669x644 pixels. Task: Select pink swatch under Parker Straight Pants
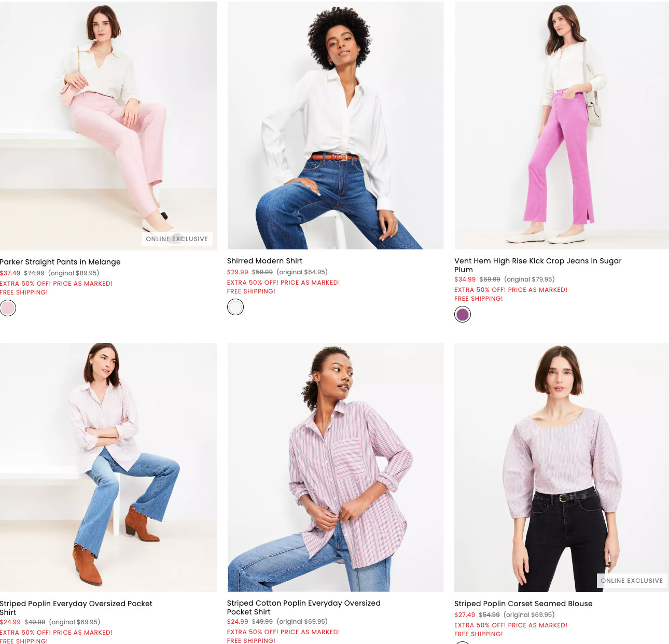pos(8,308)
